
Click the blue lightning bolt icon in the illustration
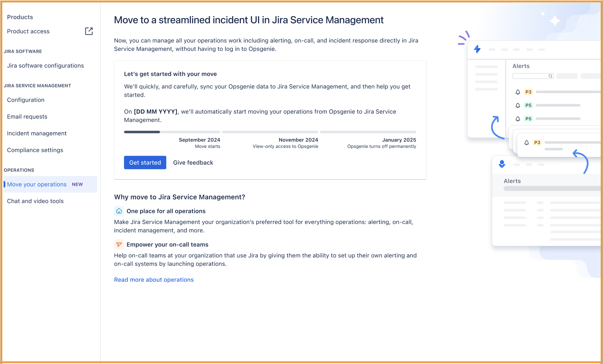pyautogui.click(x=477, y=49)
